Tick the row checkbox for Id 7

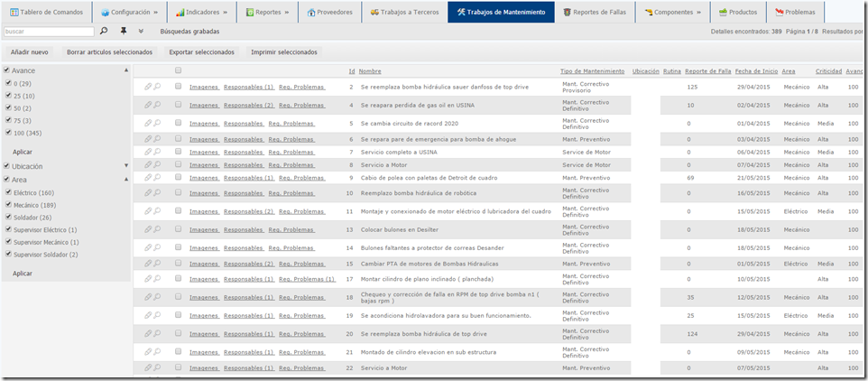tap(178, 152)
